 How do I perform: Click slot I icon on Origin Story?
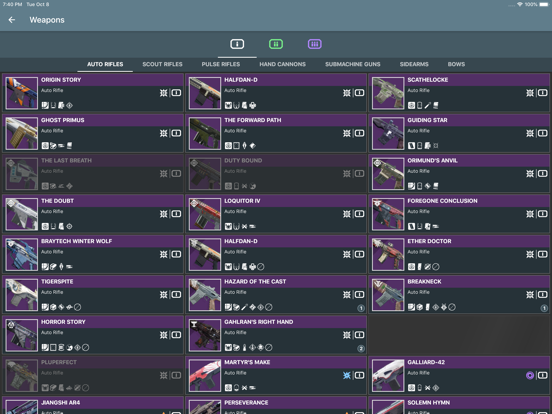[176, 93]
